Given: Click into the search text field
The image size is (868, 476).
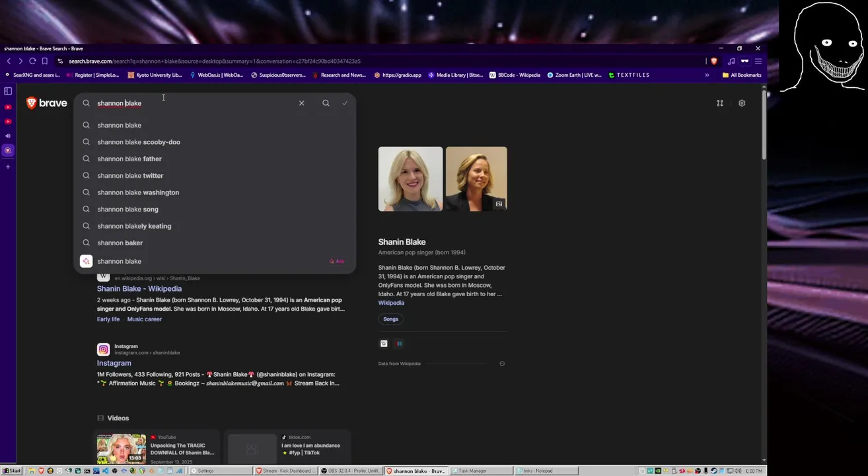Looking at the screenshot, I should (x=195, y=103).
